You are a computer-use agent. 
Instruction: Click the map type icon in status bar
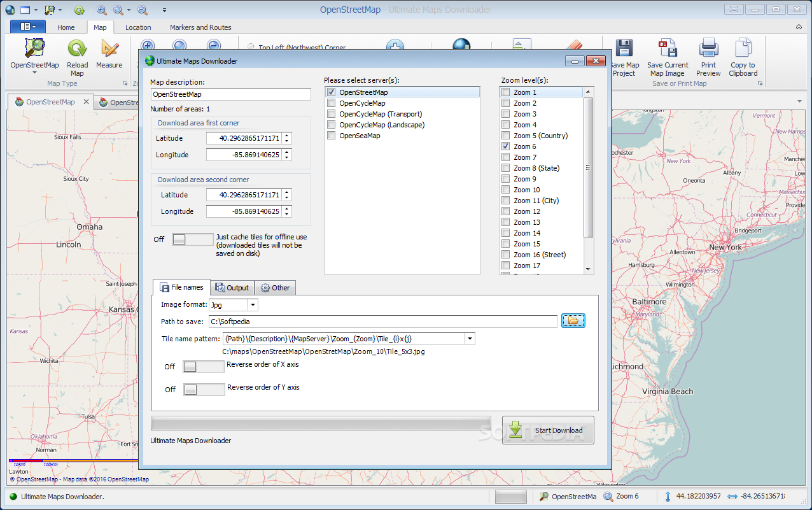pyautogui.click(x=544, y=497)
